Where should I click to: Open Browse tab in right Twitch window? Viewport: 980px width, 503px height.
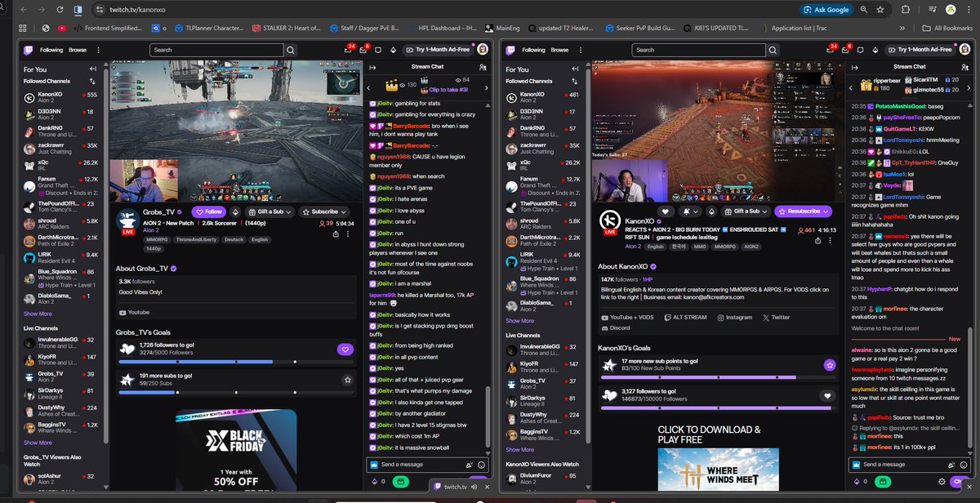point(559,50)
